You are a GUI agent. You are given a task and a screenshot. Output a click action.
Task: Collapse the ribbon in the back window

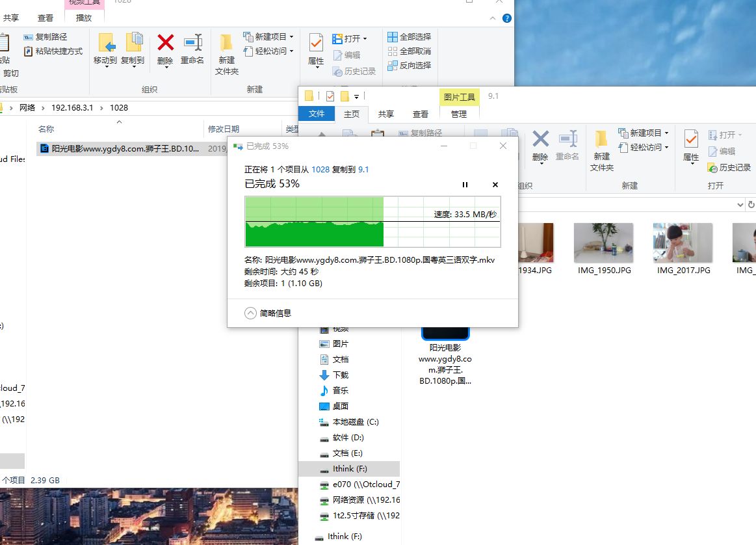492,18
